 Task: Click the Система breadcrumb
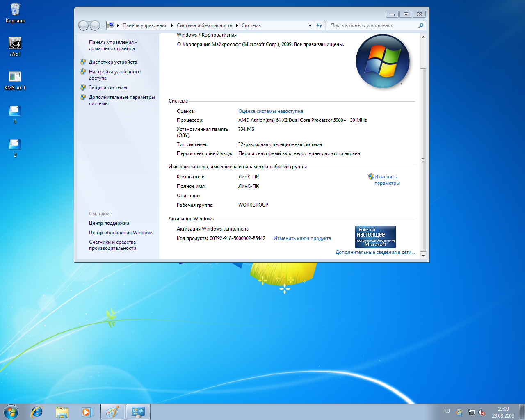click(x=251, y=25)
